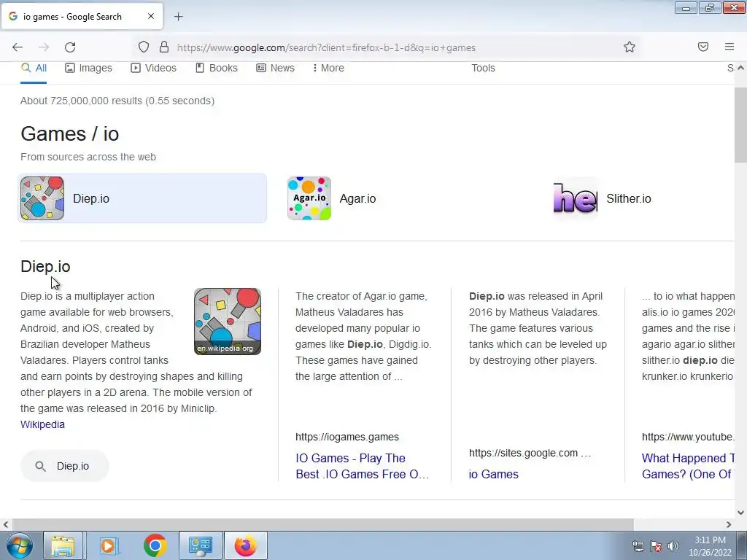
Task: Click the scroll down arrow of vertical scrollbar
Action: coord(740,513)
